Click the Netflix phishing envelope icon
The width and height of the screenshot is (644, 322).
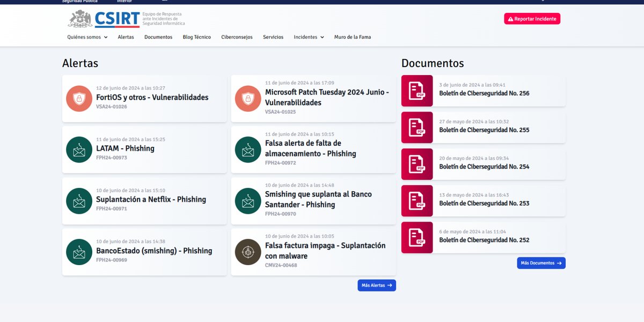coord(79,201)
